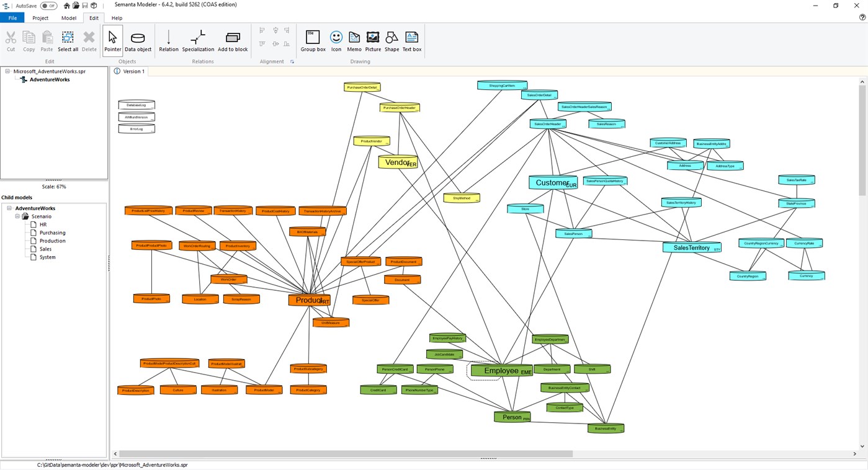Switch to the Model ribbon tab

68,18
